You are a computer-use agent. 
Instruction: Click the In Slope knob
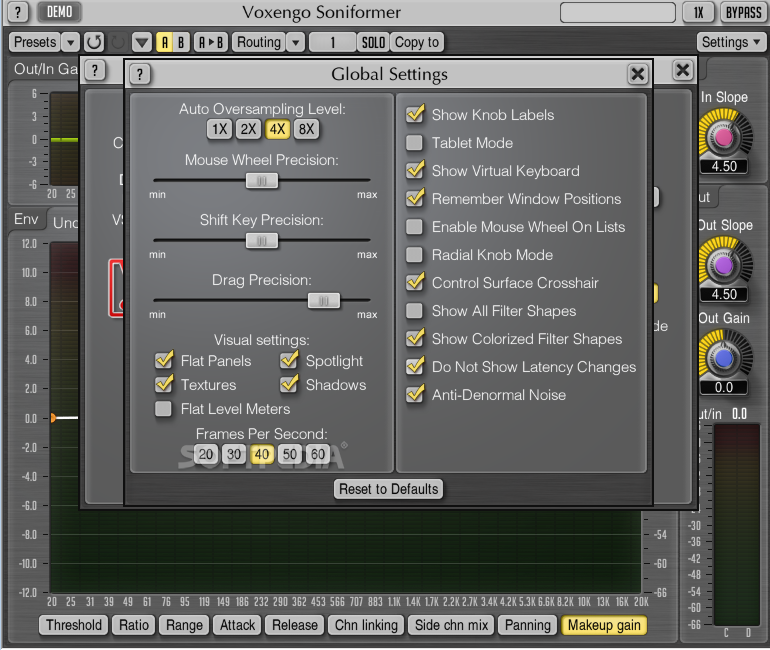click(724, 137)
